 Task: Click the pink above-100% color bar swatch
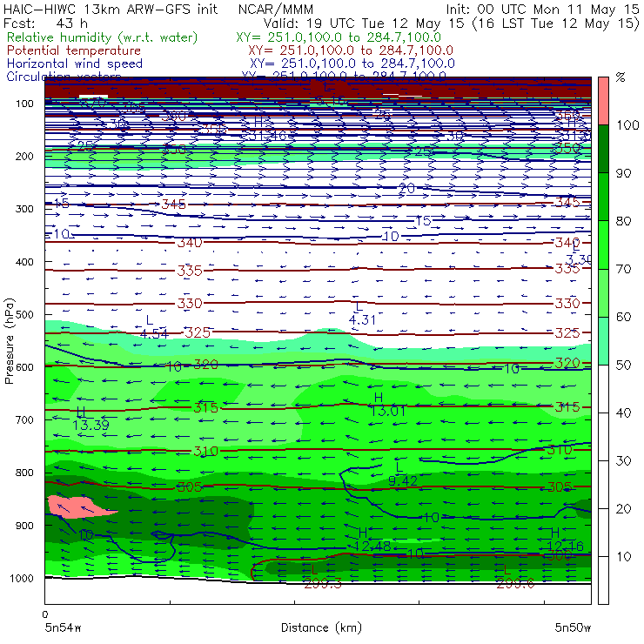click(x=603, y=101)
